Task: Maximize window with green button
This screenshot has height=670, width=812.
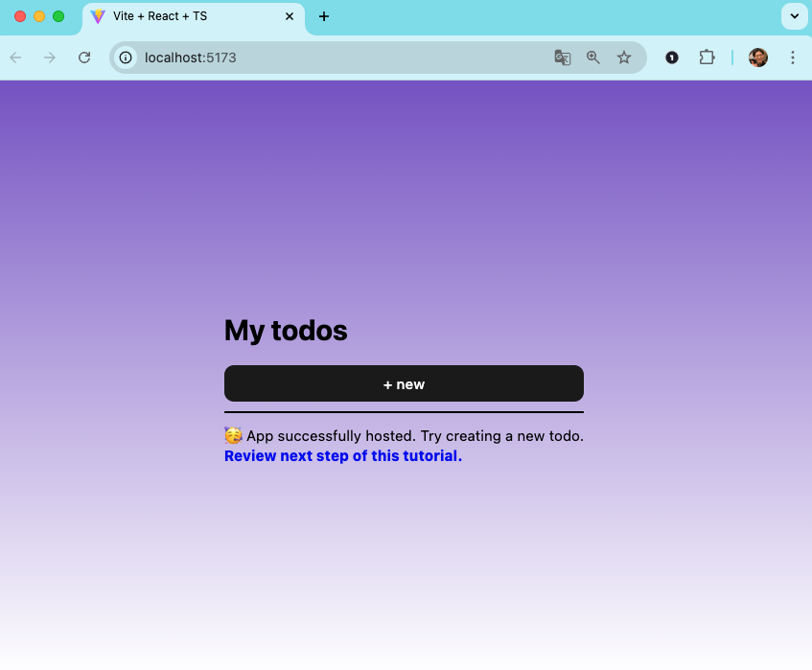Action: [58, 16]
